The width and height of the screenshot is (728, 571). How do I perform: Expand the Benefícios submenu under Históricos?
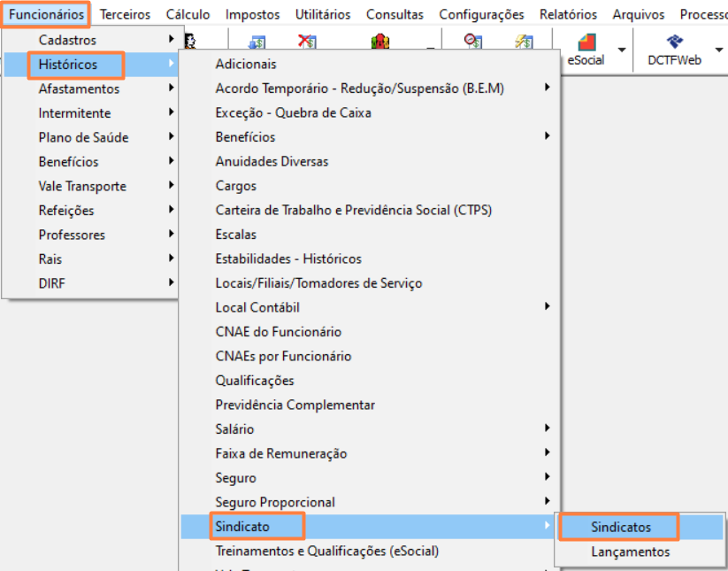(x=245, y=137)
